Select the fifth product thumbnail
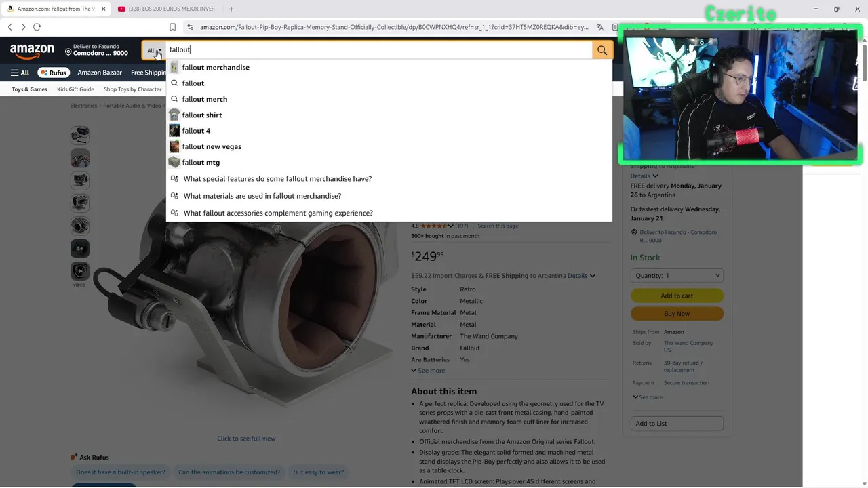This screenshot has height=488, width=868. coord(80,226)
